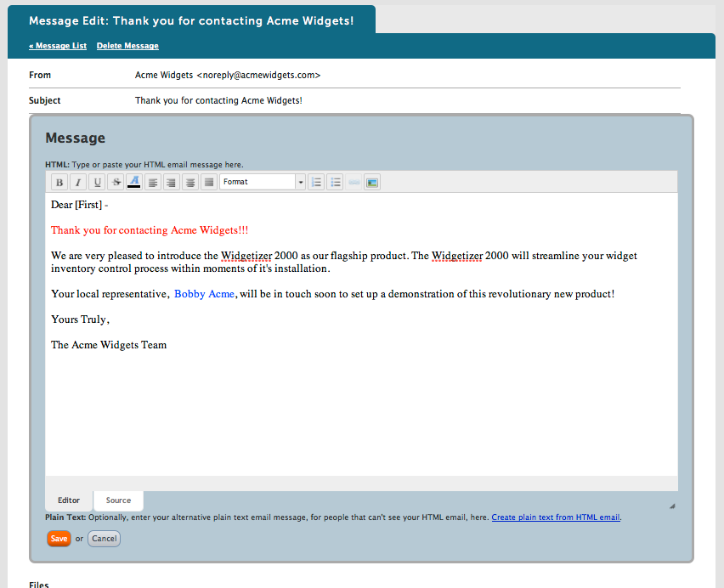This screenshot has width=724, height=588.
Task: Insert an image into message
Action: point(372,183)
